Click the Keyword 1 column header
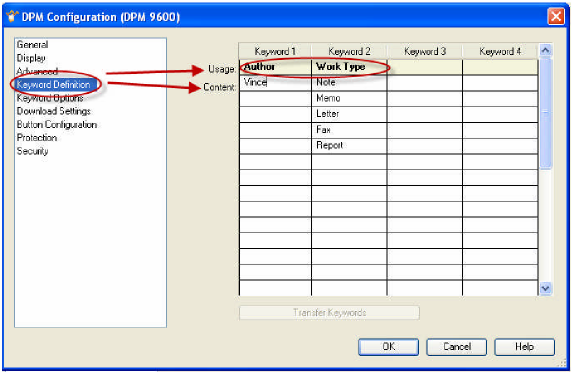 [275, 51]
